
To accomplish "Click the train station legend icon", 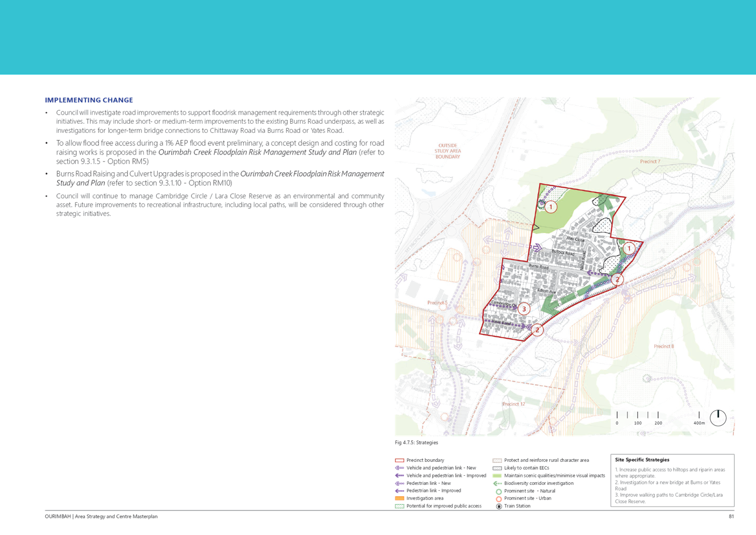I will tap(498, 506).
